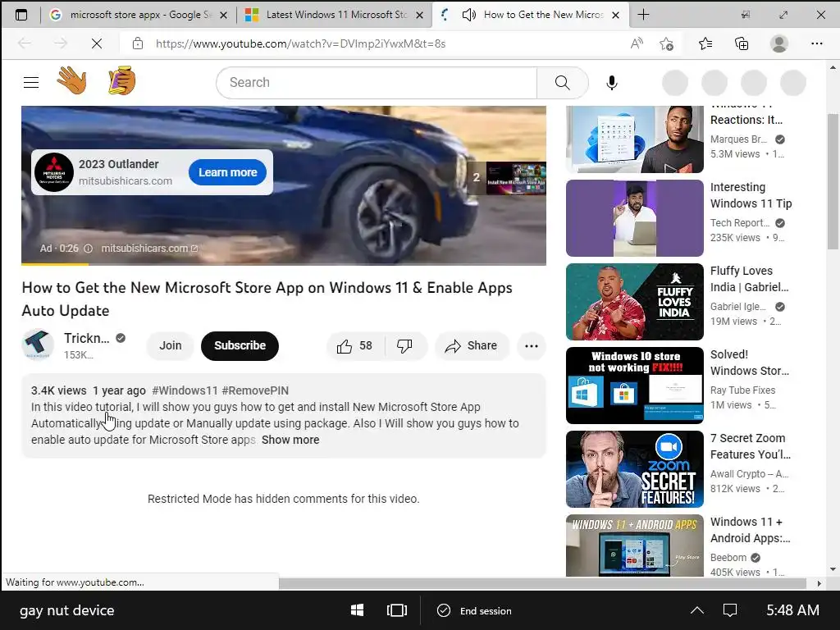This screenshot has height=630, width=840.
Task: Click the Trickn channel name
Action: coord(87,338)
